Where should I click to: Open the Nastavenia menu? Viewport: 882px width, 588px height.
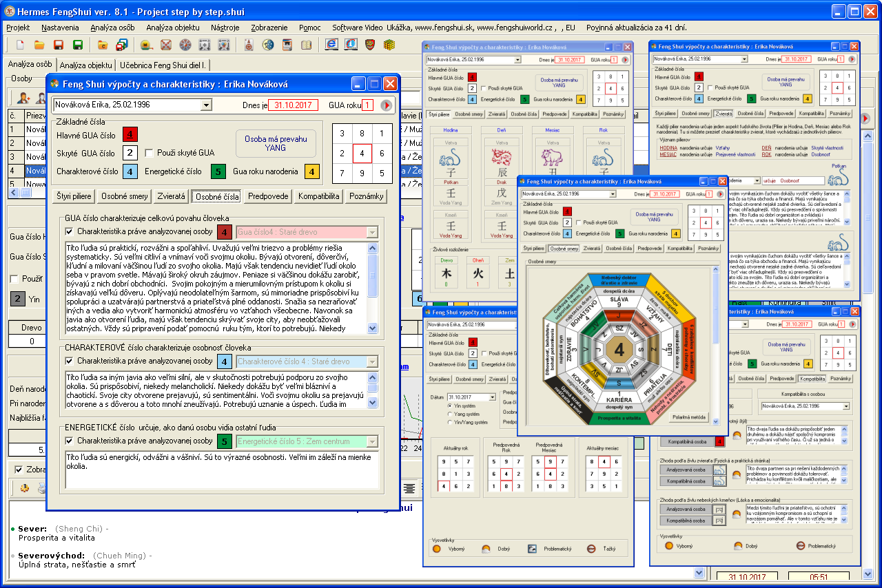60,28
